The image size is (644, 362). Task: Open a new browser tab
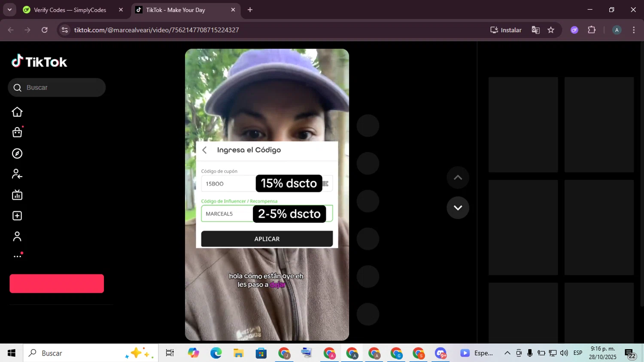pos(250,10)
